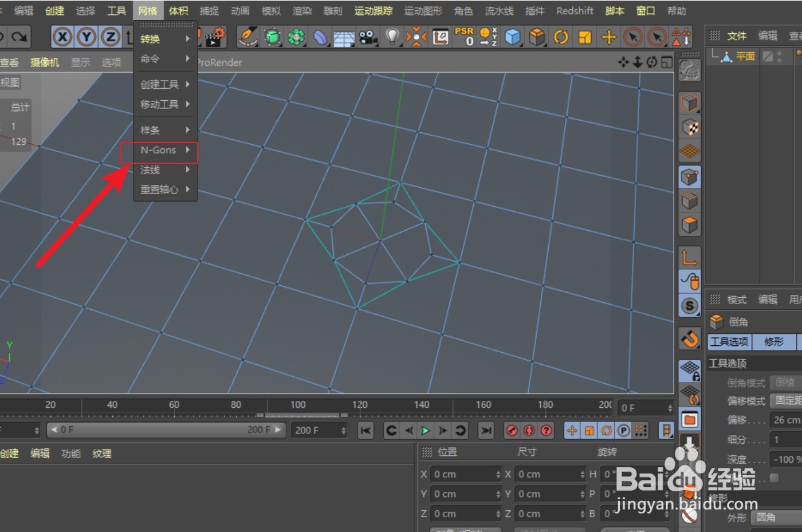The height and width of the screenshot is (532, 802).
Task: Click the orange rotate tool icon
Action: tap(561, 37)
